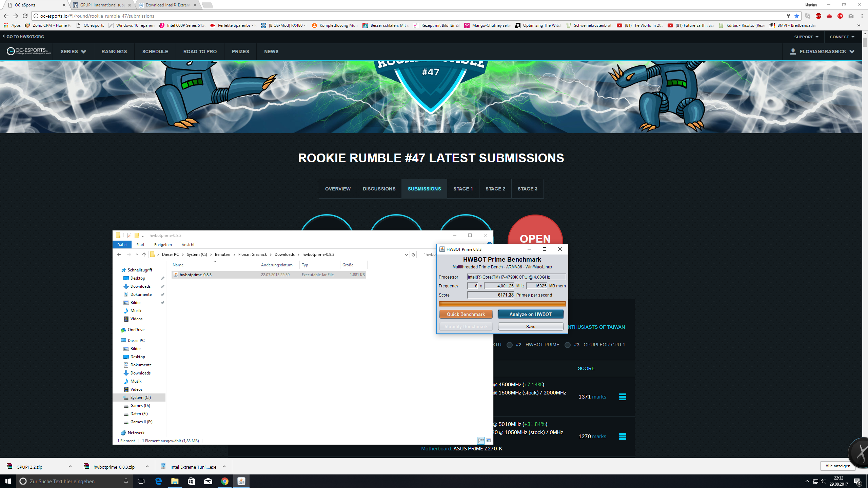The image size is (868, 488).
Task: Open PRIZES in navigation bar
Action: pos(240,52)
